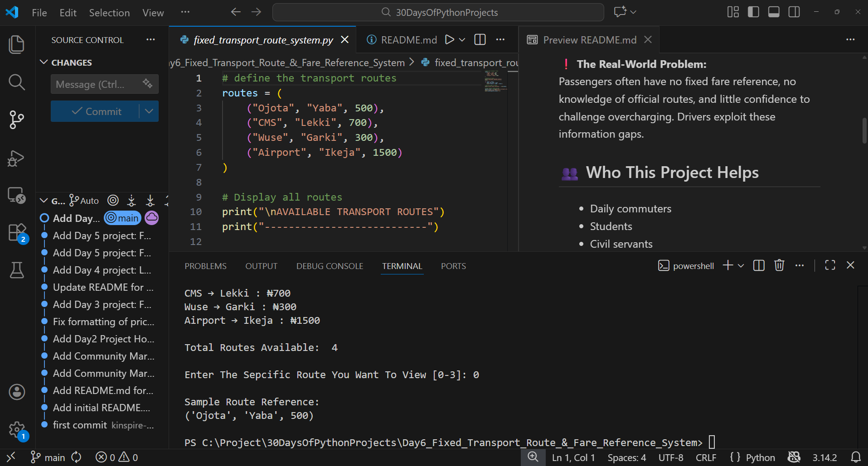Click the README preview vertical scrollbar
The height and width of the screenshot is (466, 868).
pos(864,130)
